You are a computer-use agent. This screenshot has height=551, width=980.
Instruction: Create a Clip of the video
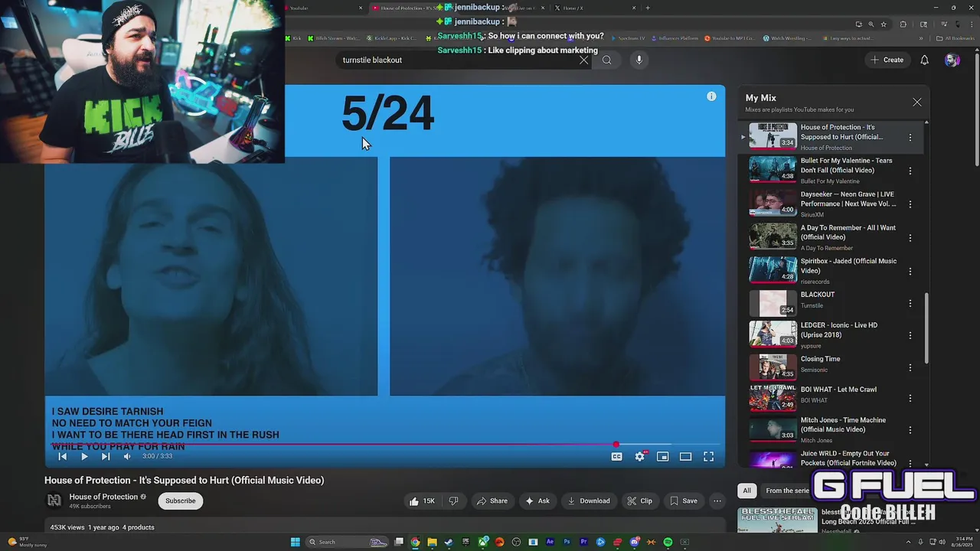pos(639,501)
